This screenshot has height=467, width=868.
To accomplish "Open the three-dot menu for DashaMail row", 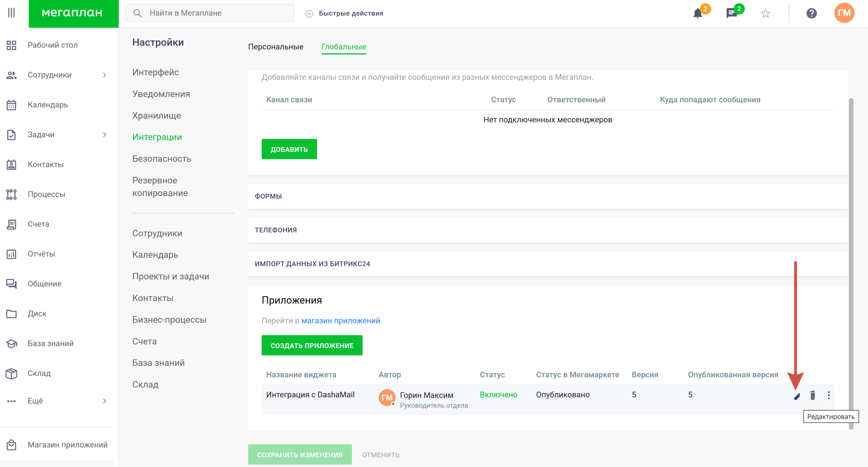I will (829, 395).
